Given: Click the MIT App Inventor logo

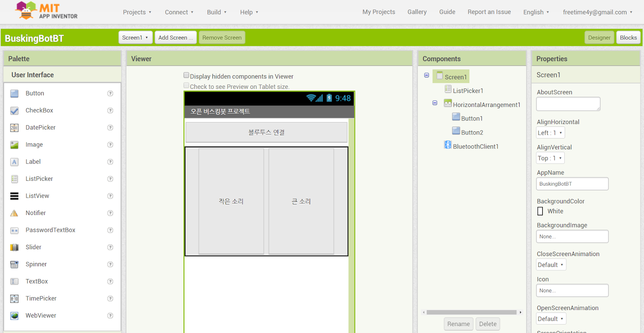Looking at the screenshot, I should tap(46, 11).
